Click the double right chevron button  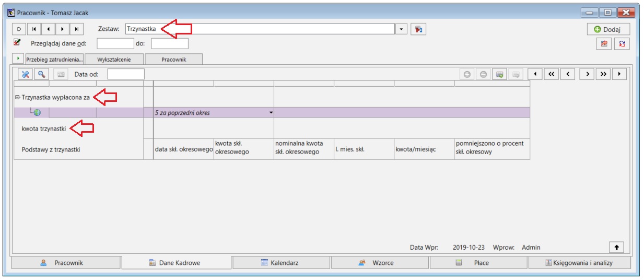(x=603, y=74)
